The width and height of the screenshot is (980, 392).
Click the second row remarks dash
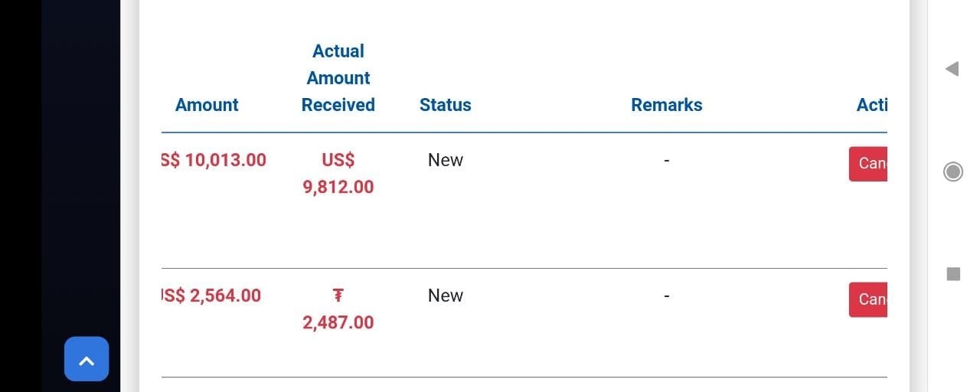(x=667, y=296)
